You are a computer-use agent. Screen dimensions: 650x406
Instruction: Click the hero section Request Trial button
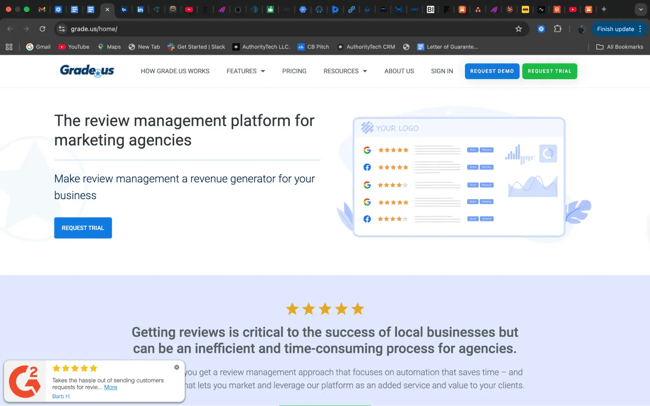tap(83, 228)
